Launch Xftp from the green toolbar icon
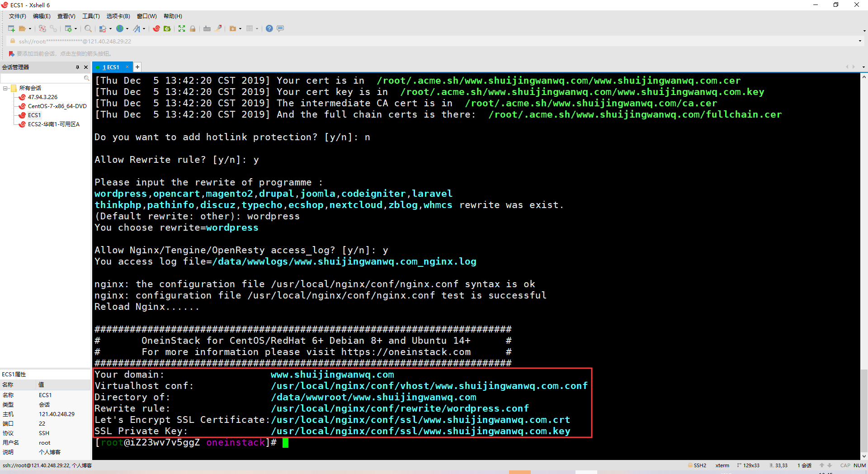Viewport: 868px width, 474px height. pos(167,28)
